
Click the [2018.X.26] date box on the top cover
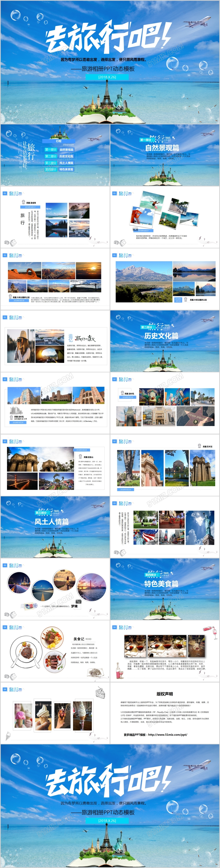[x=107, y=77]
